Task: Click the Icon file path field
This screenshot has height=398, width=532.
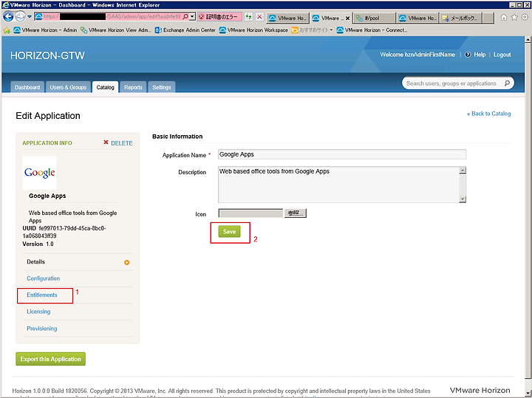Action: coord(250,213)
